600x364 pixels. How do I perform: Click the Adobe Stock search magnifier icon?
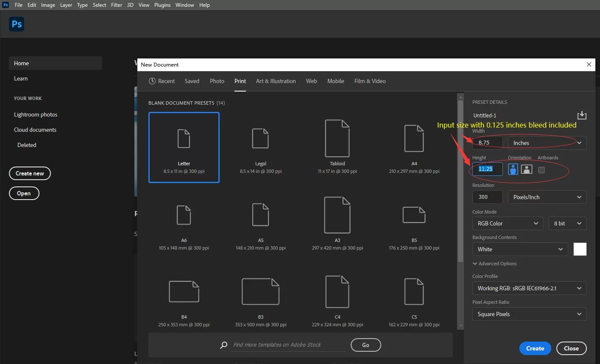click(x=223, y=345)
